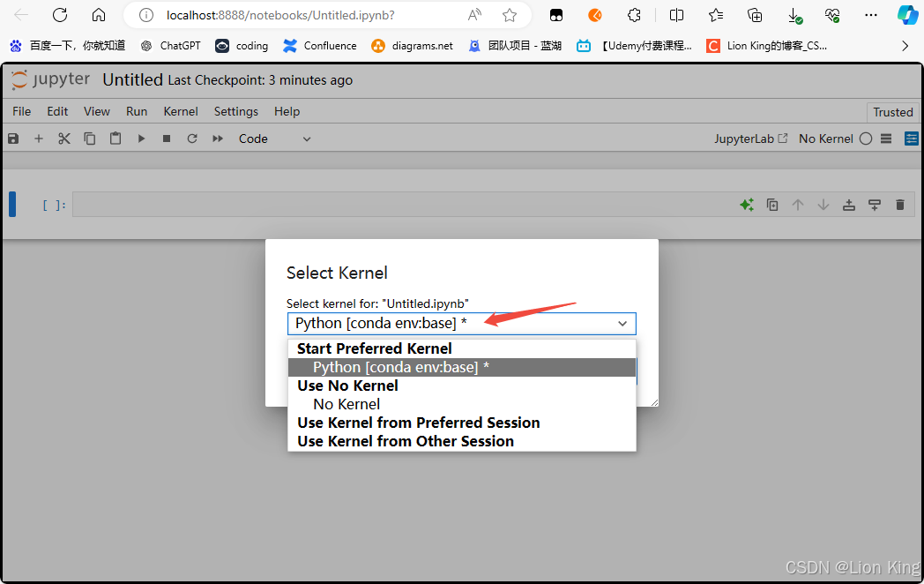
Task: Click the green AI sparkle cell icon
Action: (x=747, y=205)
